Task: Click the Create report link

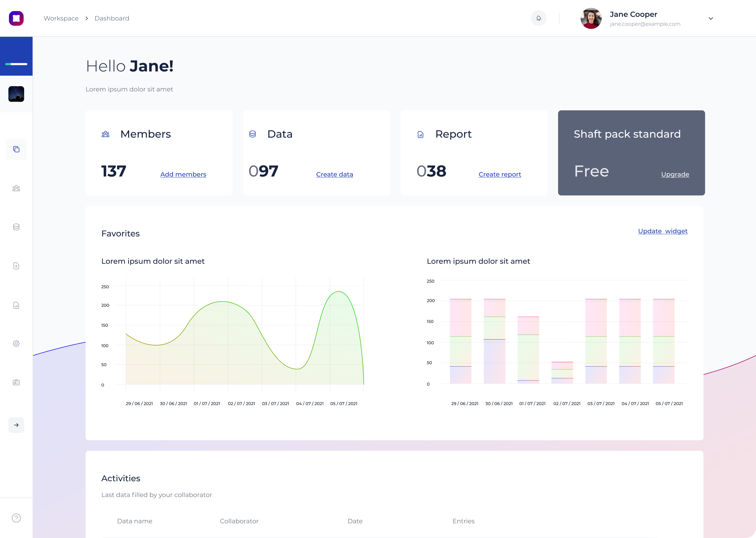Action: pos(500,174)
